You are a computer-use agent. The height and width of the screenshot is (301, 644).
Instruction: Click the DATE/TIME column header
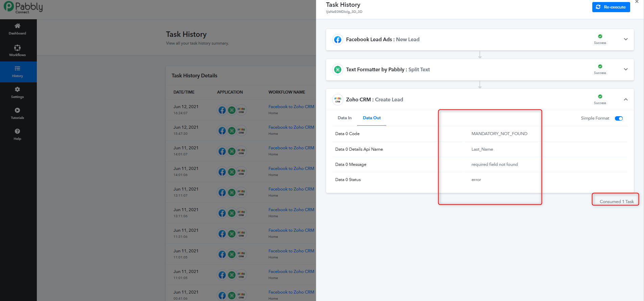pos(184,92)
